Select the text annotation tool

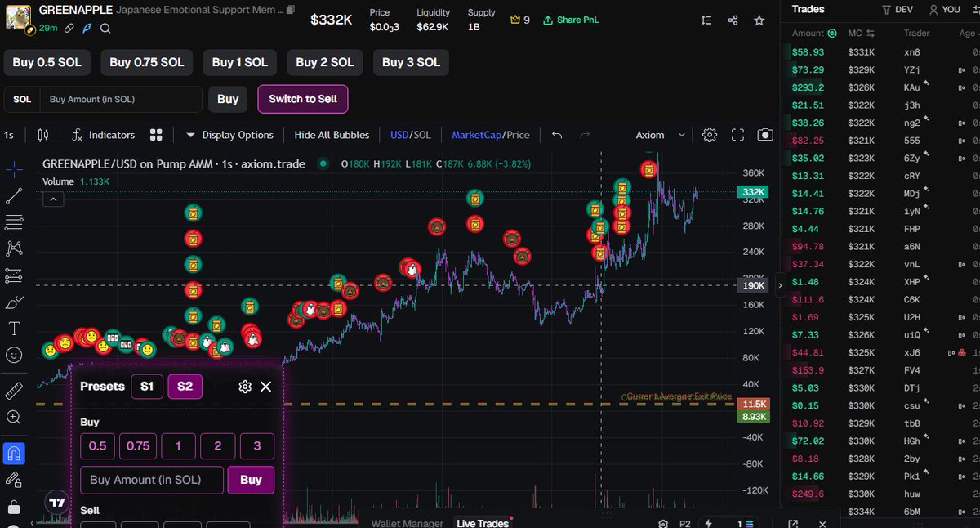(13, 329)
